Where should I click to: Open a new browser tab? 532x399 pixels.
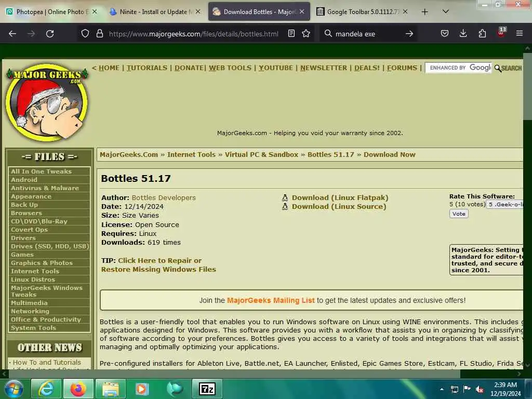(x=424, y=12)
